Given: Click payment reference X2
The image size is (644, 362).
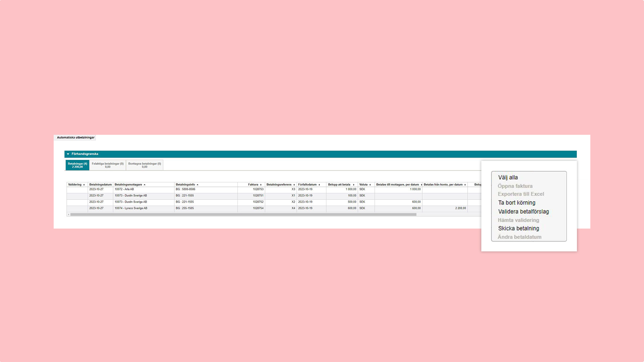Looking at the screenshot, I should pyautogui.click(x=293, y=202).
